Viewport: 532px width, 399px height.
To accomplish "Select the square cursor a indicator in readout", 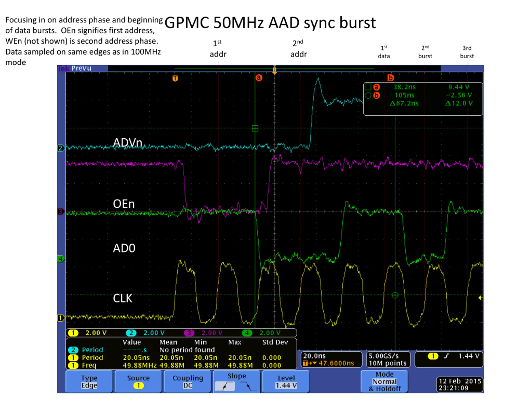I will click(x=368, y=87).
